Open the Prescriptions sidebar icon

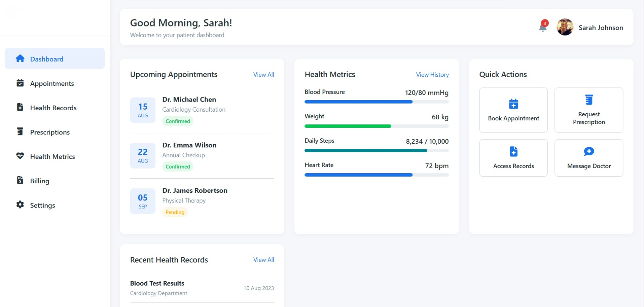click(20, 132)
